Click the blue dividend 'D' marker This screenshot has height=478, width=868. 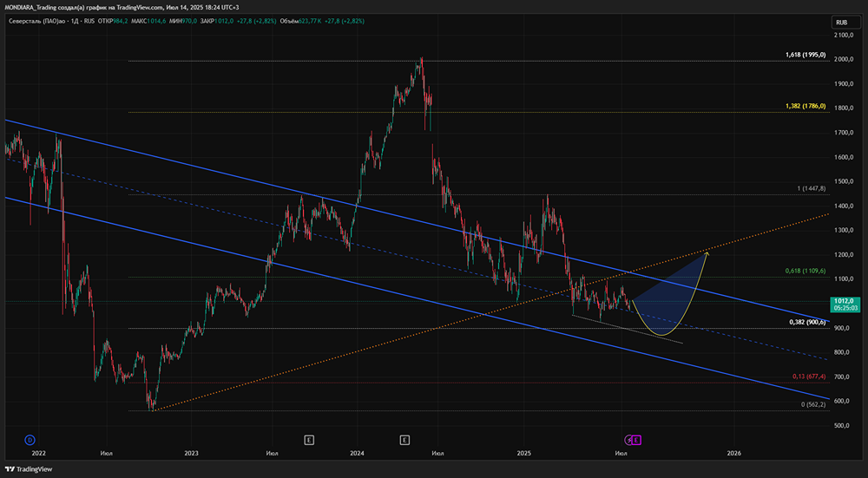pyautogui.click(x=30, y=440)
